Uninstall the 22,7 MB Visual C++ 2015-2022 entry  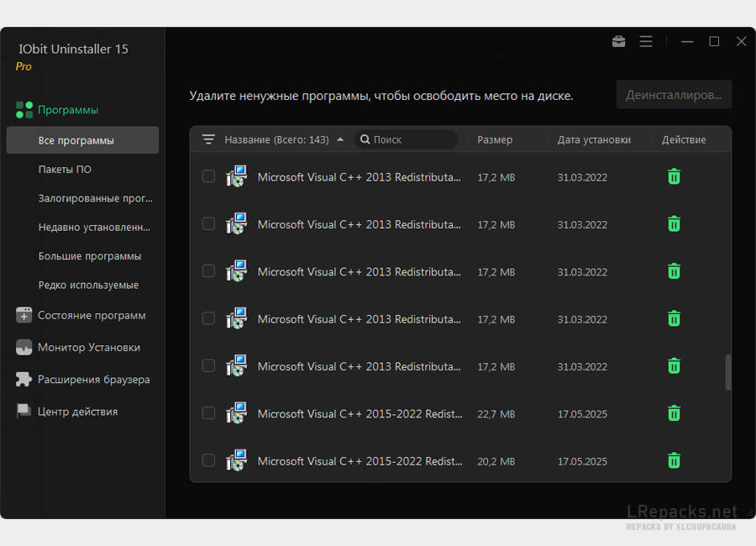click(674, 413)
